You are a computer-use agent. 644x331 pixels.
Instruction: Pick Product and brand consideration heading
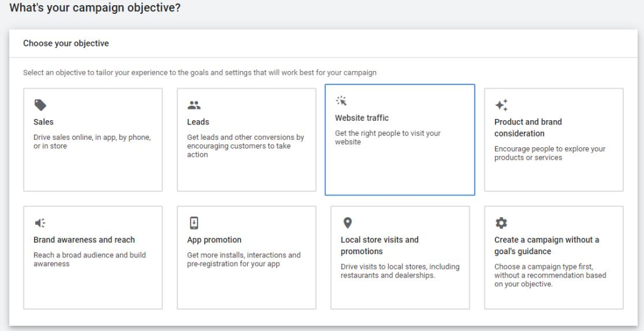click(528, 128)
